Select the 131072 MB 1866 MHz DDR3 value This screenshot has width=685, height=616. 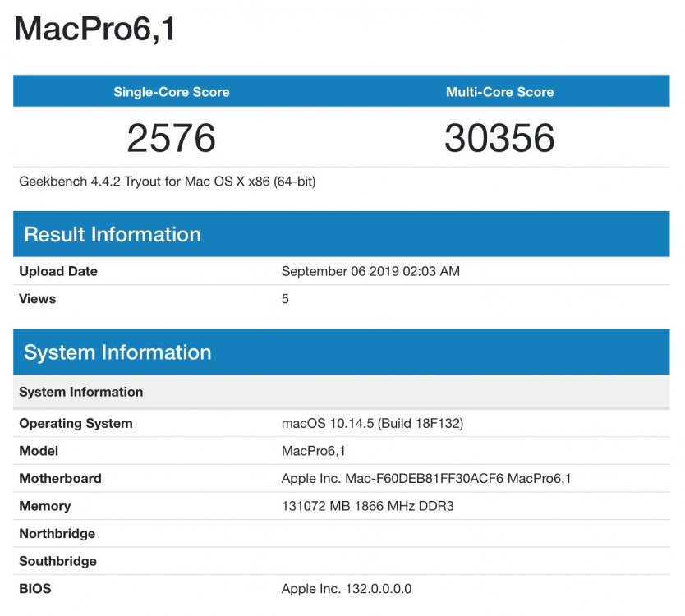click(x=367, y=506)
